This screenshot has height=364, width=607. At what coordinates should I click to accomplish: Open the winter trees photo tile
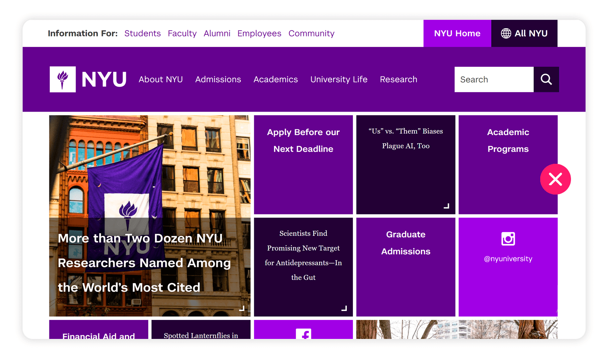457,330
